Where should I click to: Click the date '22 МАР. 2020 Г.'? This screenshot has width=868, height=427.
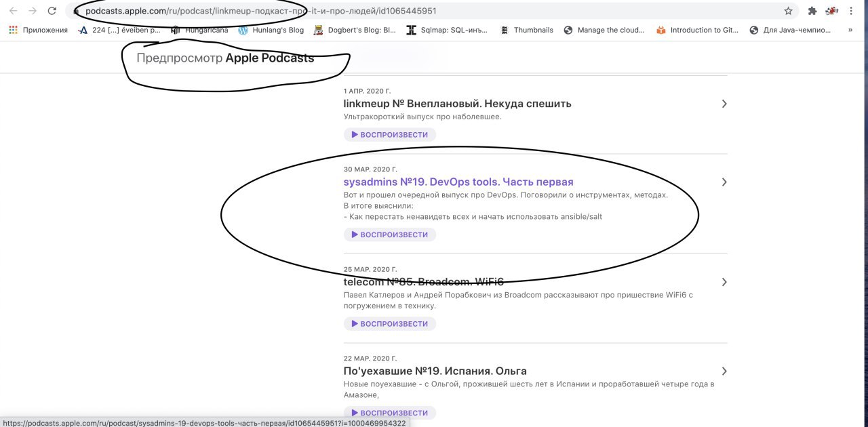tap(370, 359)
